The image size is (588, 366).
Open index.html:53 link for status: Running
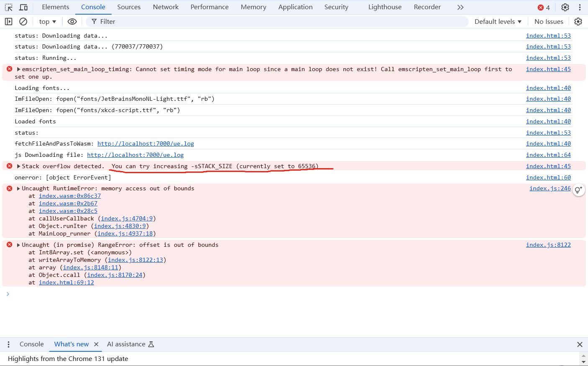(x=548, y=58)
